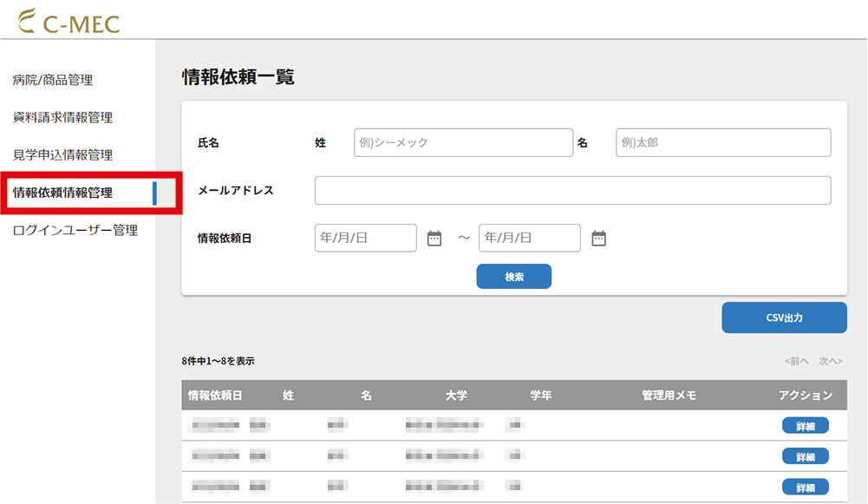Image resolution: width=868 pixels, height=504 pixels.
Task: Click the 名 column header in table
Action: point(367,396)
